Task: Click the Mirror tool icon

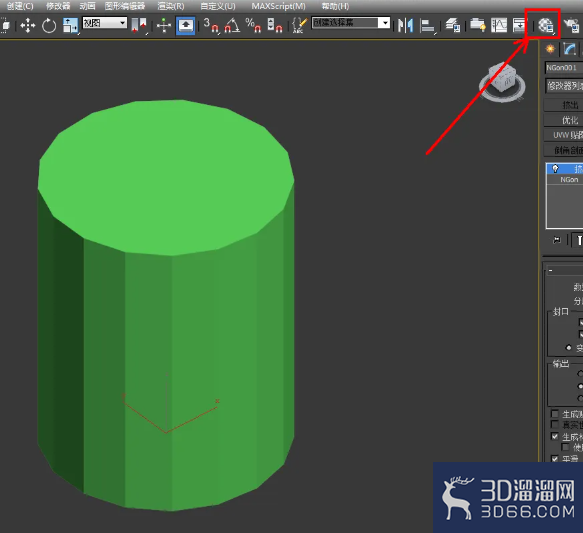Action: (x=405, y=26)
